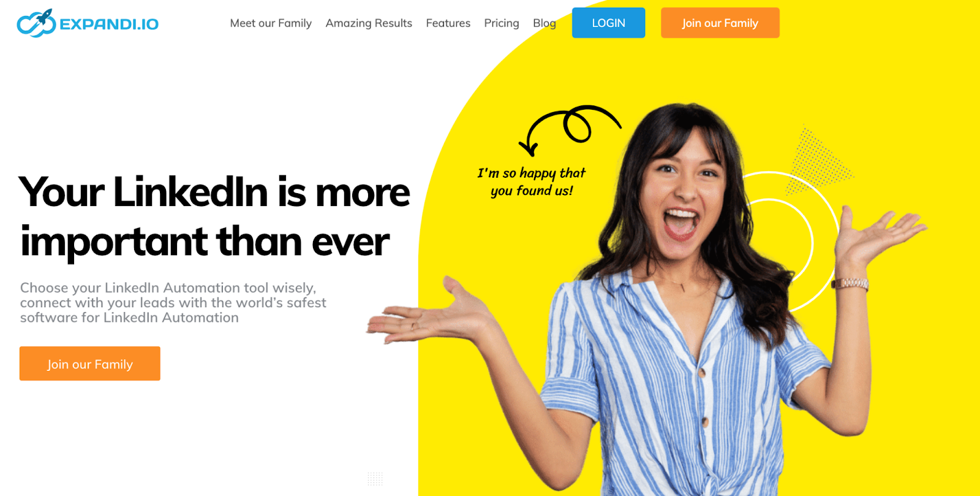
Task: Click the curly black arrow doodle
Action: [x=570, y=130]
